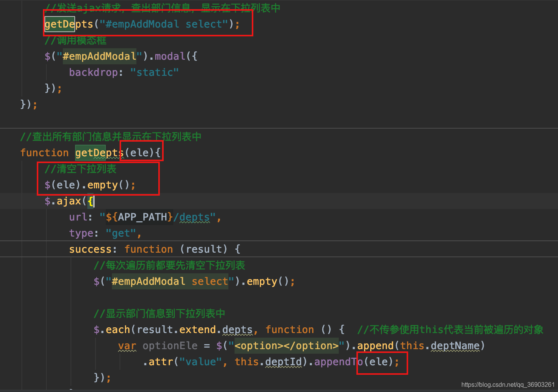
Task: Click the comment //清空下拉列表
Action: click(x=80, y=169)
